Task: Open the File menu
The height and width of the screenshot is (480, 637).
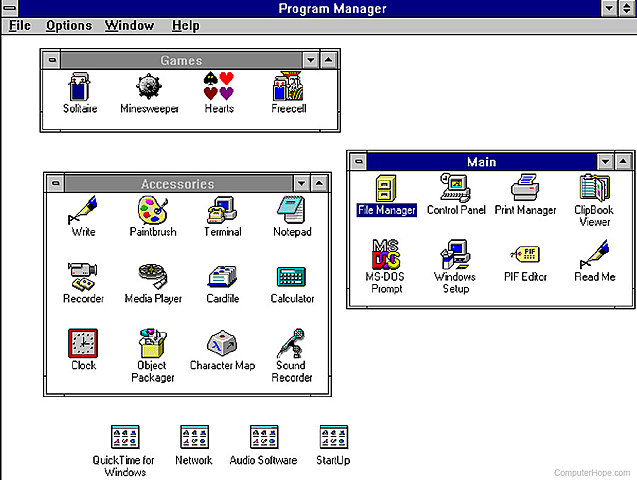Action: point(20,26)
